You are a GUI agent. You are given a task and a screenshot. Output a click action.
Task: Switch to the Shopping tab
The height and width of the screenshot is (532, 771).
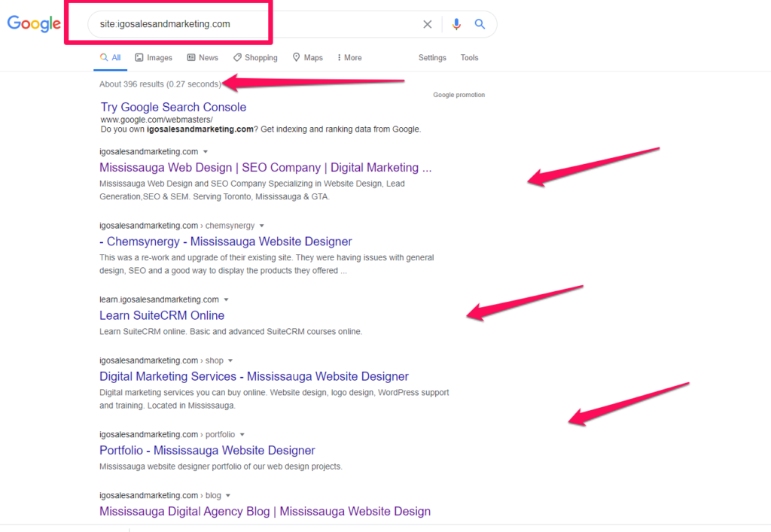(255, 57)
